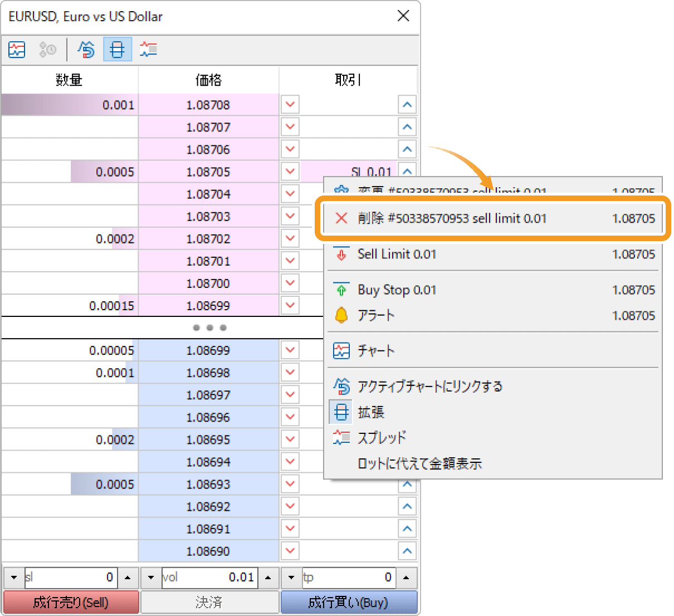This screenshot has width=674, height=616.
Task: Click the 数量 column header
Action: (69, 80)
